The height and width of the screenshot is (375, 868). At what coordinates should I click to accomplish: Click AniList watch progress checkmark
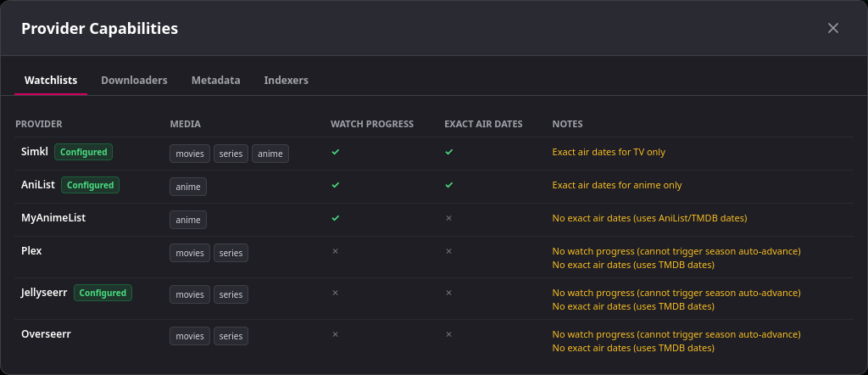click(x=335, y=185)
